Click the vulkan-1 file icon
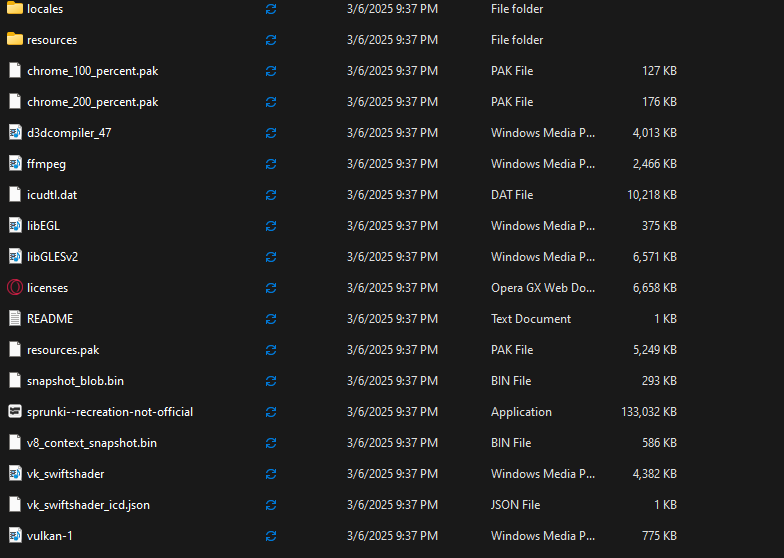784x558 pixels. point(14,536)
